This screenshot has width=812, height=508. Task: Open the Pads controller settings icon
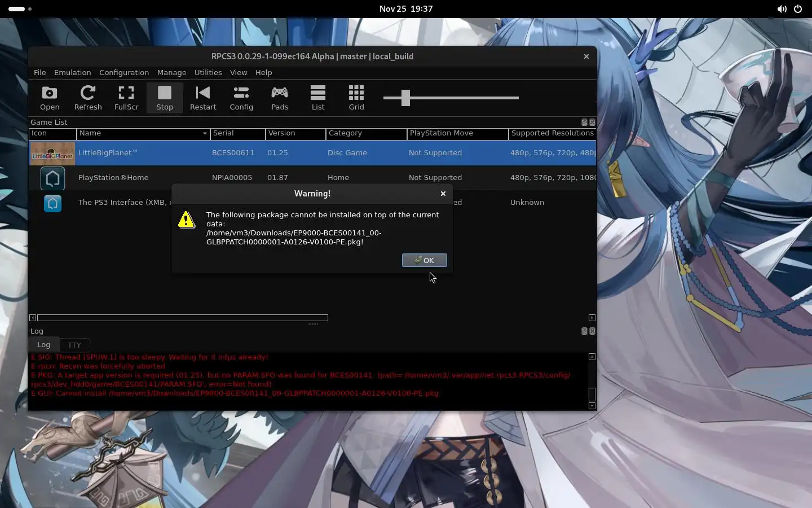click(x=280, y=98)
